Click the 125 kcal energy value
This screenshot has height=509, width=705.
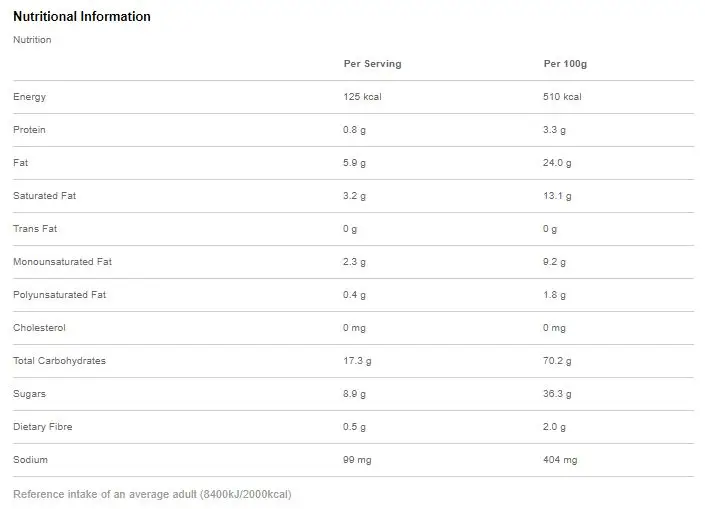[x=362, y=97]
